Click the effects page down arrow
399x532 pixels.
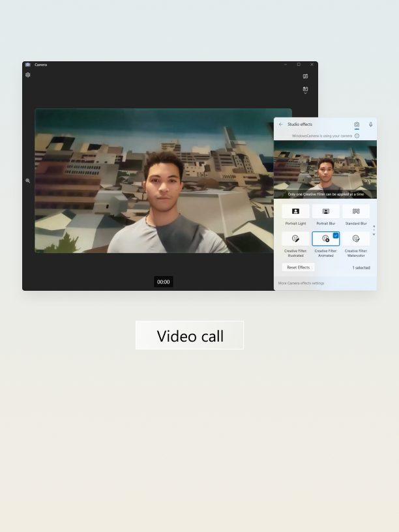(x=374, y=235)
